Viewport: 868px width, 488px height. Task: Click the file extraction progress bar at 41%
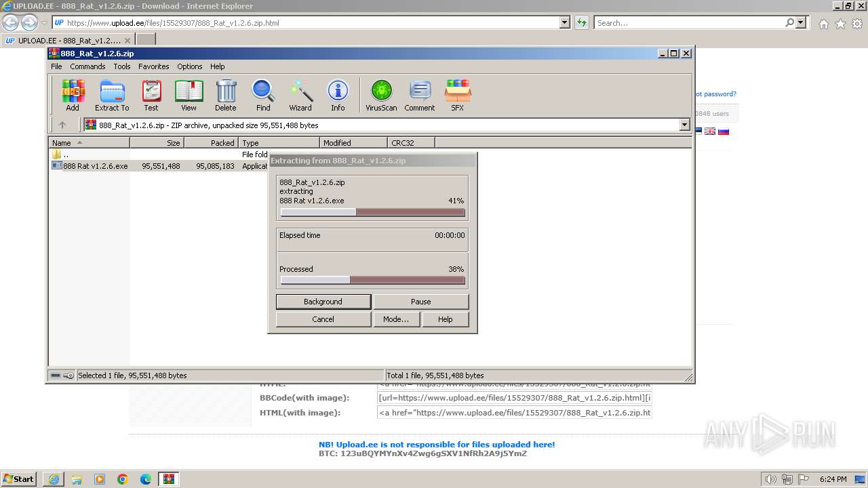point(373,213)
